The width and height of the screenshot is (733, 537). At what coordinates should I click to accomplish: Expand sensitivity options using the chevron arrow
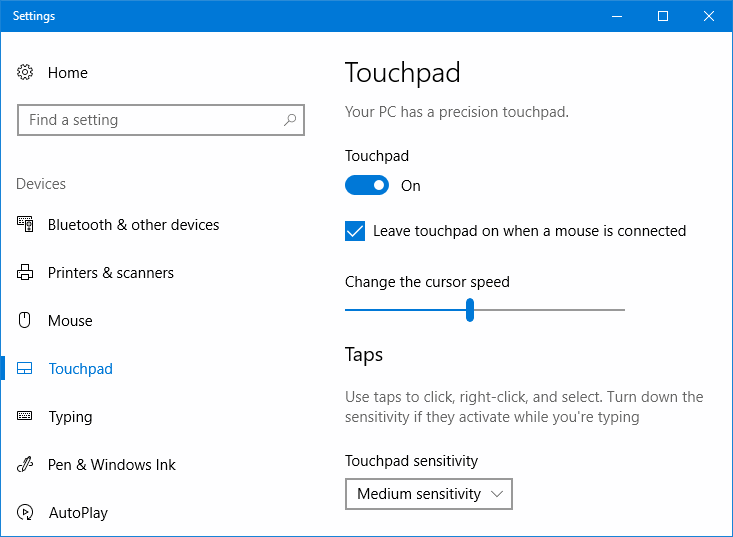(498, 494)
